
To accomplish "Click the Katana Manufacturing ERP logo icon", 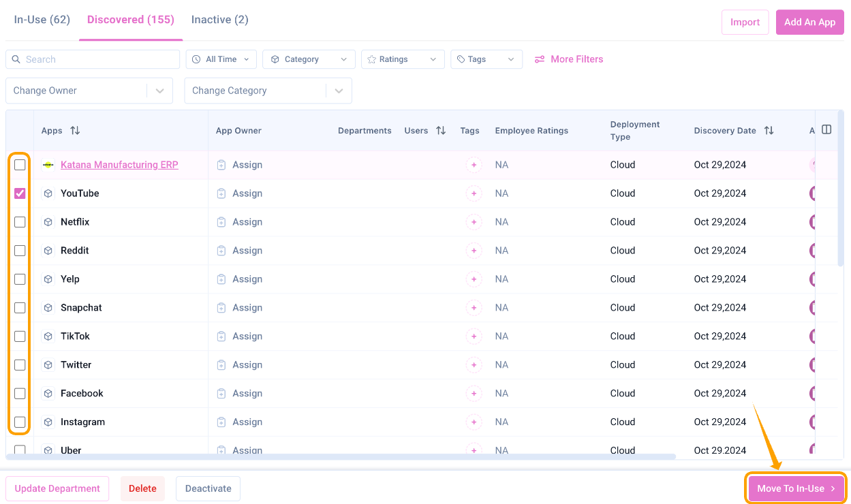I will tap(48, 165).
